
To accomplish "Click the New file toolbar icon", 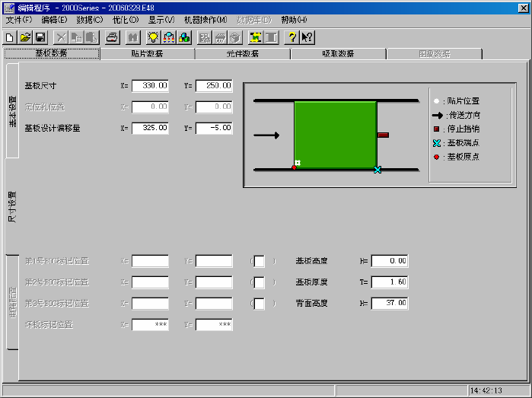I will pyautogui.click(x=10, y=37).
